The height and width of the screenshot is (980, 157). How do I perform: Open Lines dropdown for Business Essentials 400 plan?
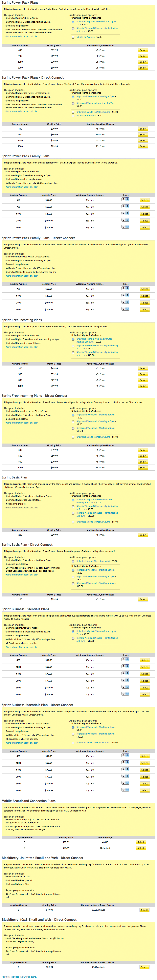tap(126, 660)
